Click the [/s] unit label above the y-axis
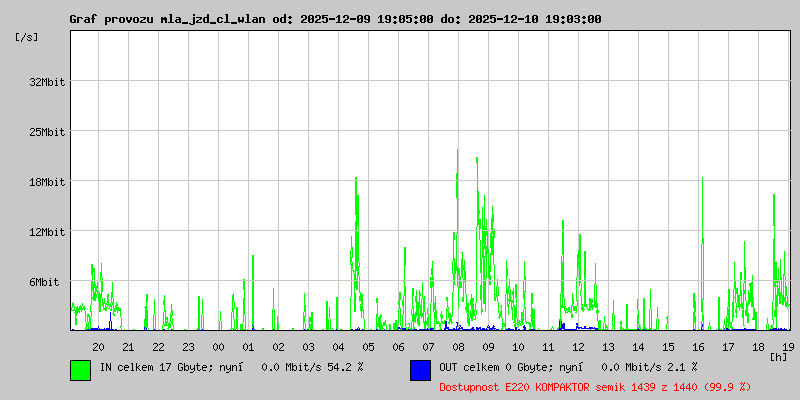 27,37
